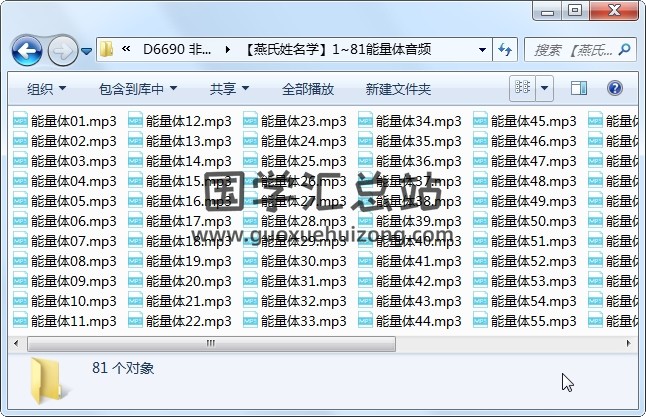The height and width of the screenshot is (417, 646).
Task: Open the 组织 menu
Action: [x=46, y=89]
